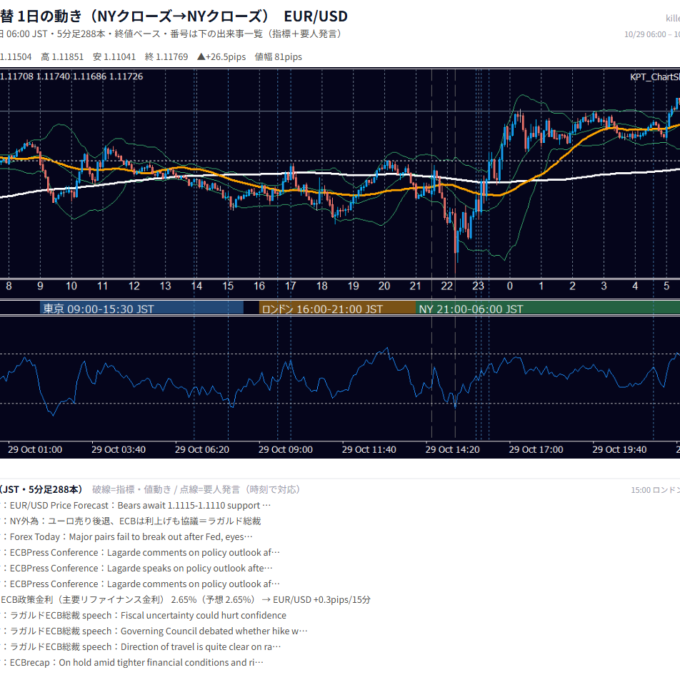Click the "29 Oct 03:40" time label
This screenshot has height=680, width=680.
pos(118,450)
